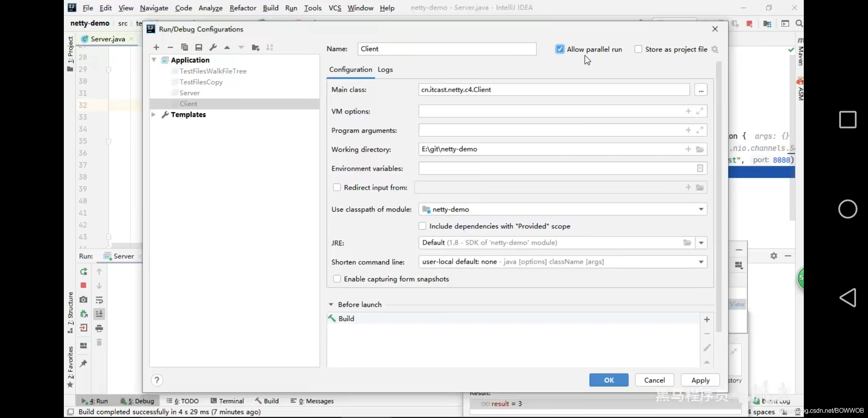Viewport: 868px width, 418px height.
Task: Collapse the Before launch section
Action: [x=331, y=305]
